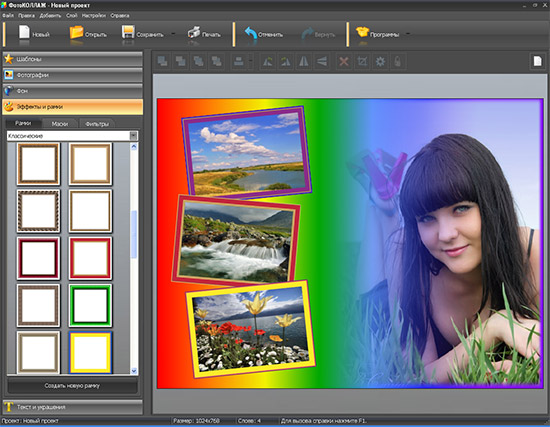Expand the Фотографии section
Image resolution: width=550 pixels, height=427 pixels.
click(x=73, y=75)
